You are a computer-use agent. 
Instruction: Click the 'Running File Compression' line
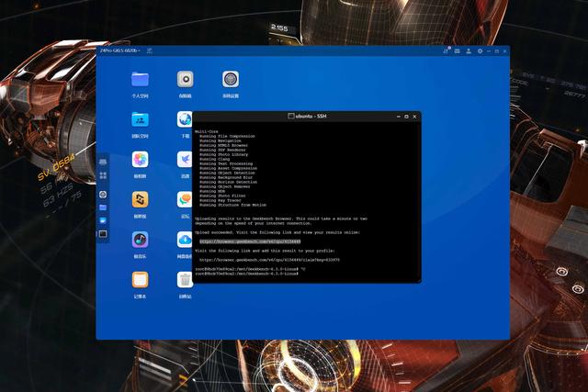point(227,136)
